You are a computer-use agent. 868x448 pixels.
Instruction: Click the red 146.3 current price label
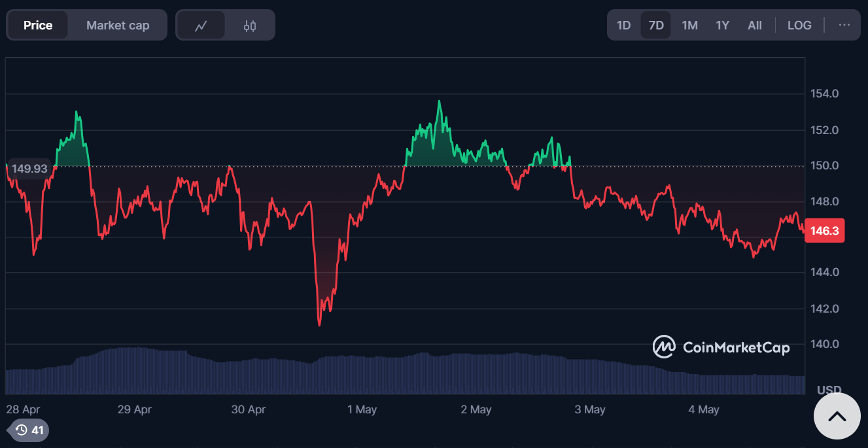pos(824,231)
